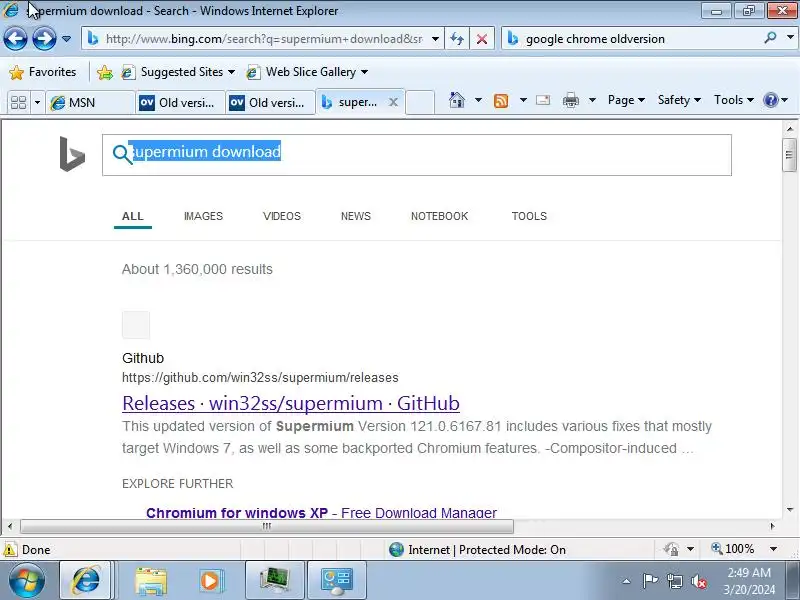
Task: Open the Tools menu
Action: coord(733,100)
